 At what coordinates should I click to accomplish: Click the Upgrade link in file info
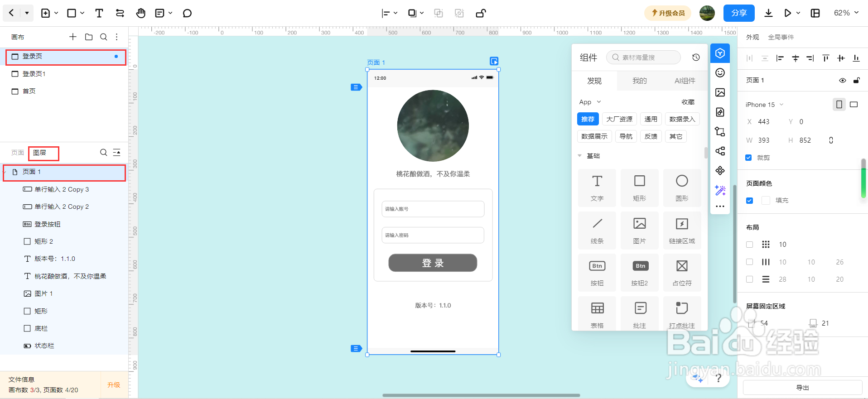(x=114, y=385)
